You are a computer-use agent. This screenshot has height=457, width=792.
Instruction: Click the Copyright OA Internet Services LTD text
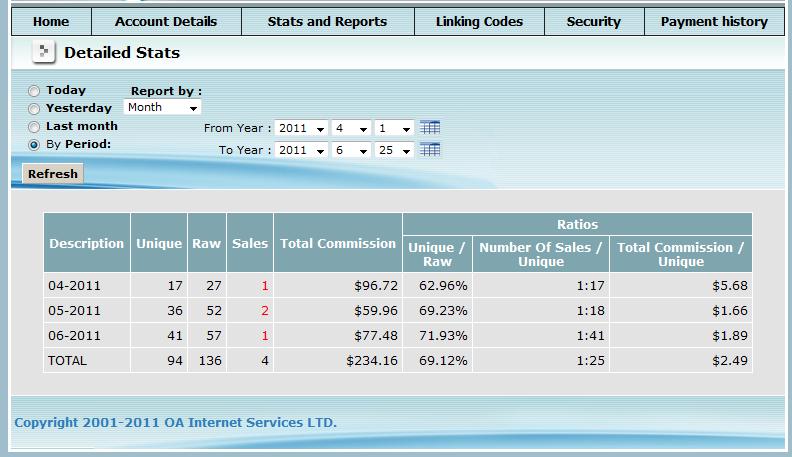click(x=175, y=422)
